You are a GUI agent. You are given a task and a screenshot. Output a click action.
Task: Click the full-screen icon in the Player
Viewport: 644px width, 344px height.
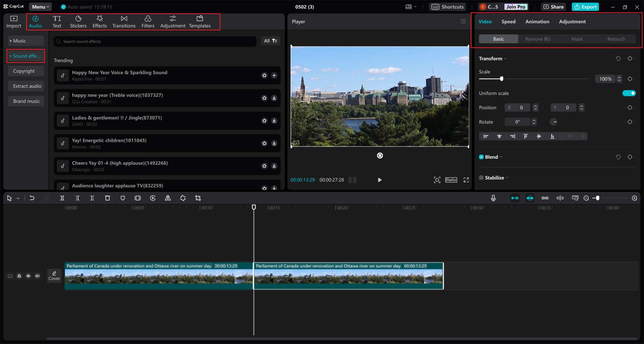coord(466,180)
